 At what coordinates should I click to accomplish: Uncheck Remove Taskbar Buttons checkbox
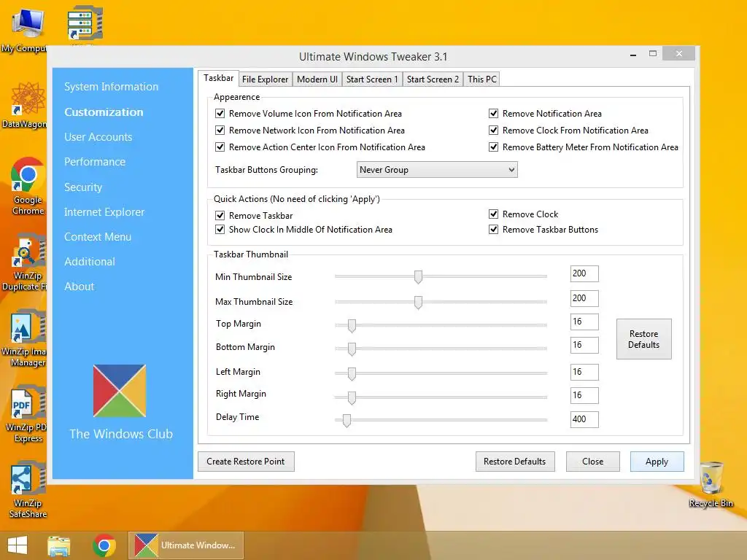(494, 229)
